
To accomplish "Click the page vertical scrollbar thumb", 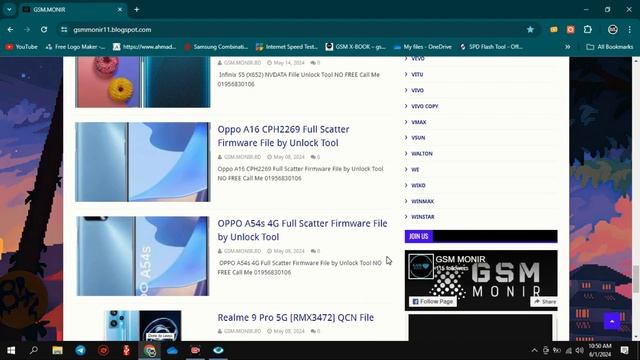I will [x=636, y=279].
